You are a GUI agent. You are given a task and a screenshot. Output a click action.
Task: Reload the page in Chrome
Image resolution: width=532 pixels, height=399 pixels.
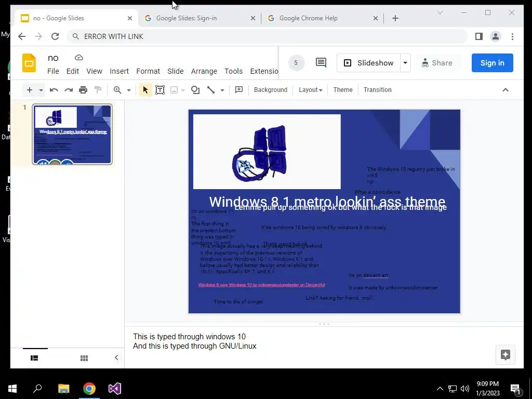[55, 36]
